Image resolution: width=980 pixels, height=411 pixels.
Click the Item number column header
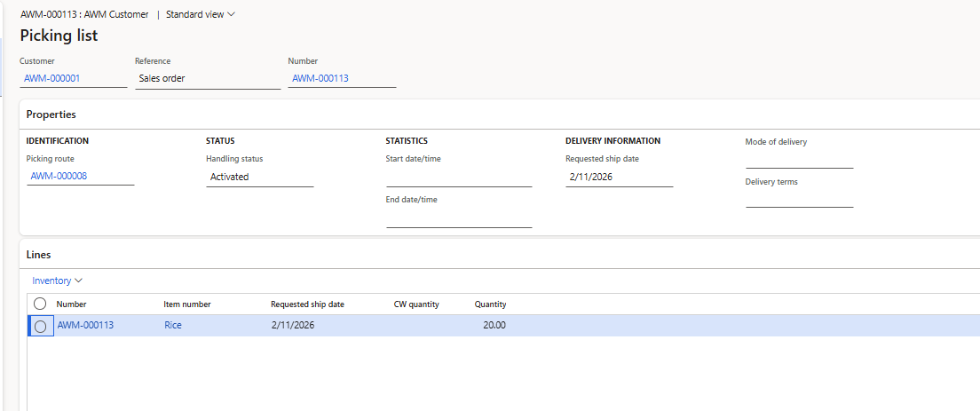187,304
